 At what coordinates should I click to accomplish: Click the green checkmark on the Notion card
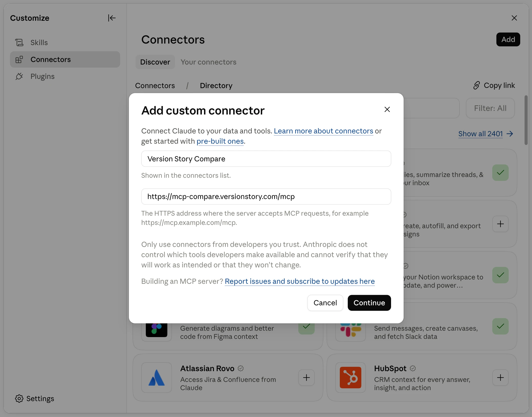click(500, 275)
